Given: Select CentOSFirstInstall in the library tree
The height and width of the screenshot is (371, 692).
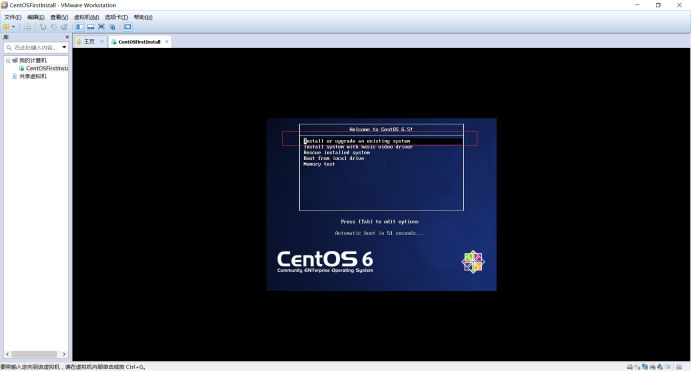Looking at the screenshot, I should click(47, 68).
